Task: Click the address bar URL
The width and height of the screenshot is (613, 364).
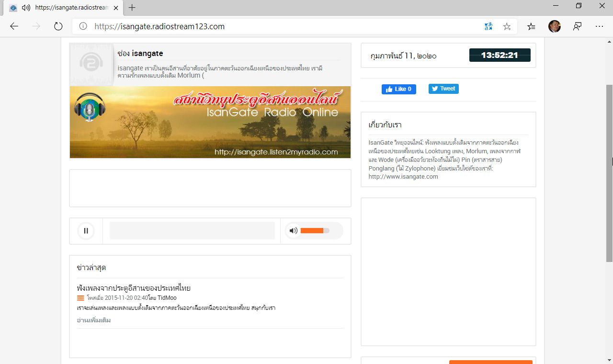Action: point(159,26)
